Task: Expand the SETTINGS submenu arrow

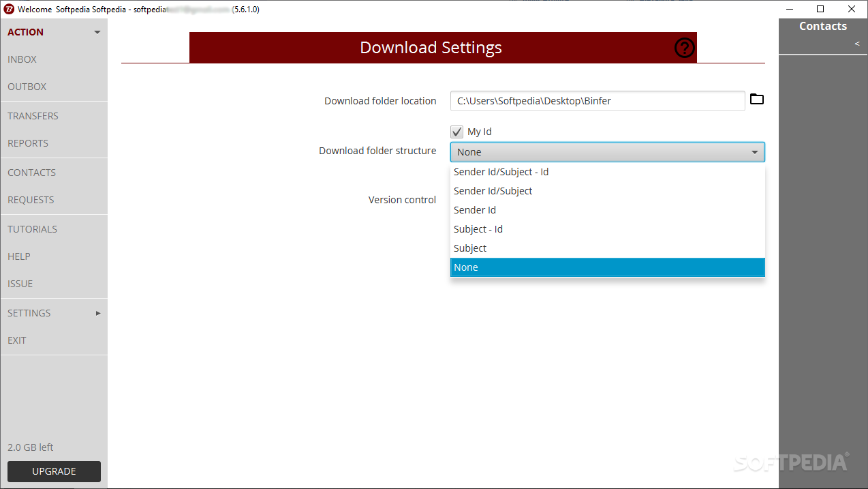Action: pos(98,313)
